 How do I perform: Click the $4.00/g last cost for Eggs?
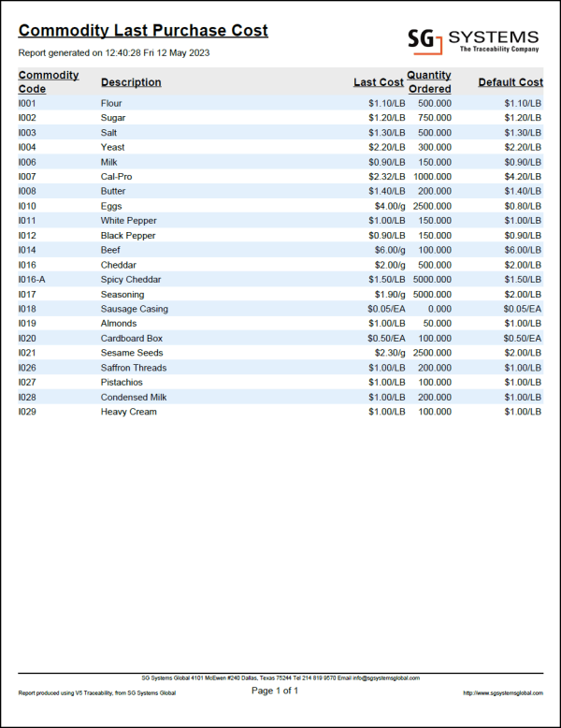pyautogui.click(x=390, y=206)
